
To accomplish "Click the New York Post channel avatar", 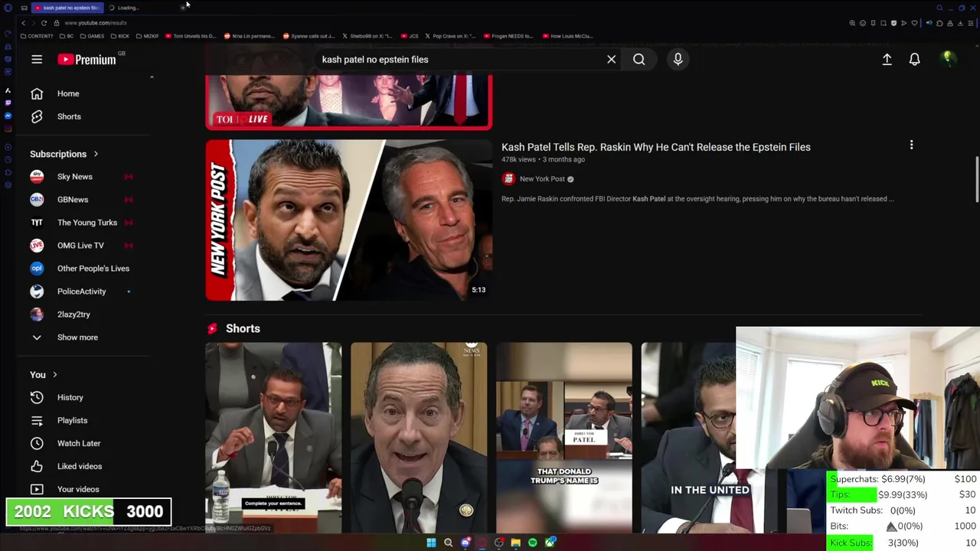I will tap(508, 179).
